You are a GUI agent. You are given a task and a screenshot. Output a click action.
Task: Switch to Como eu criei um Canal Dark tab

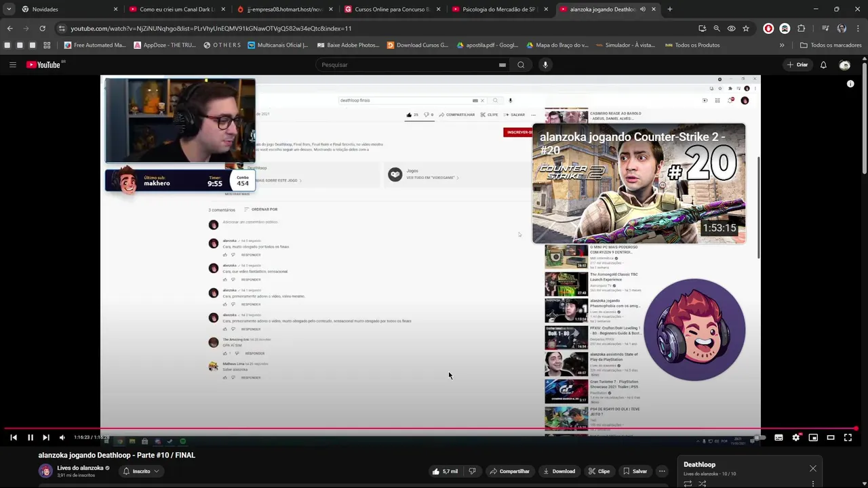tap(178, 9)
